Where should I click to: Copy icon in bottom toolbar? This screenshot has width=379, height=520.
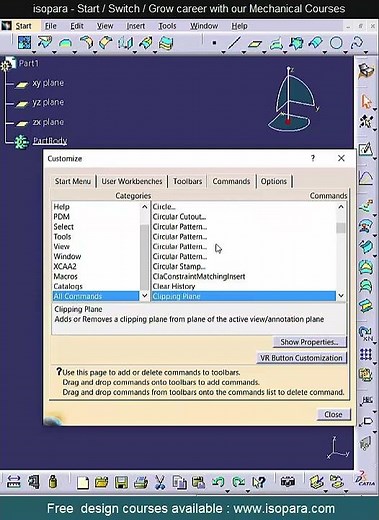pyautogui.click(x=179, y=482)
